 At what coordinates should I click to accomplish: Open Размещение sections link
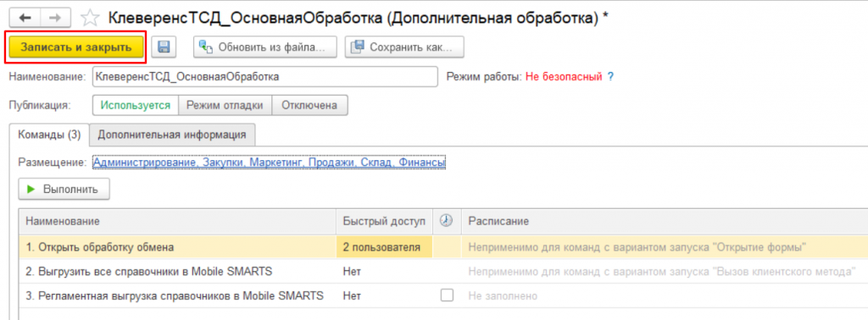[269, 163]
